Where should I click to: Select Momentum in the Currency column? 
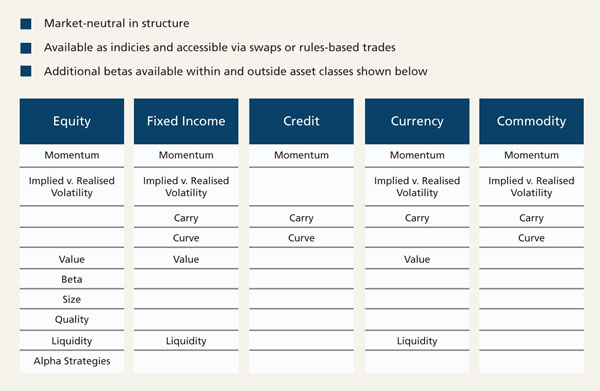417,155
